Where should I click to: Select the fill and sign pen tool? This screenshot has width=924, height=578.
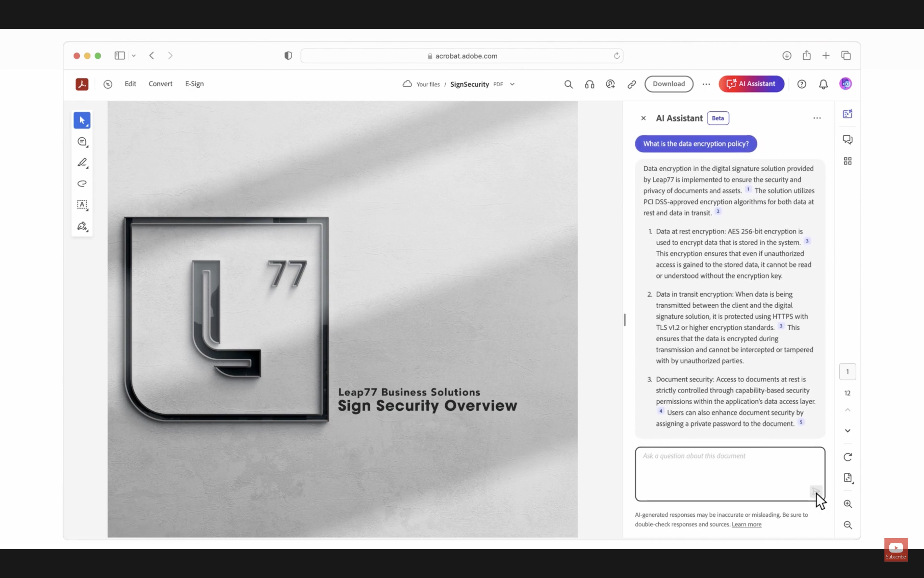(82, 226)
